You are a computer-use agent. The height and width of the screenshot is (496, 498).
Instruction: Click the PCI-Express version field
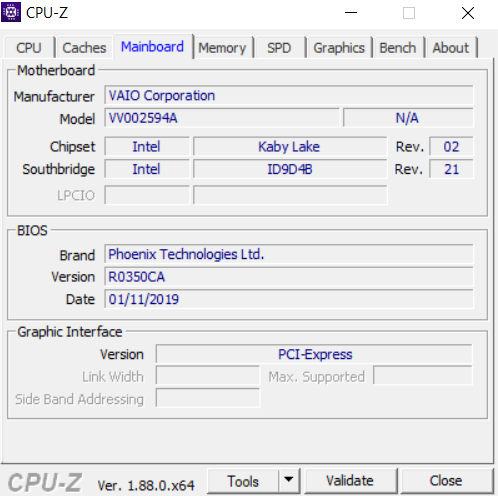314,354
